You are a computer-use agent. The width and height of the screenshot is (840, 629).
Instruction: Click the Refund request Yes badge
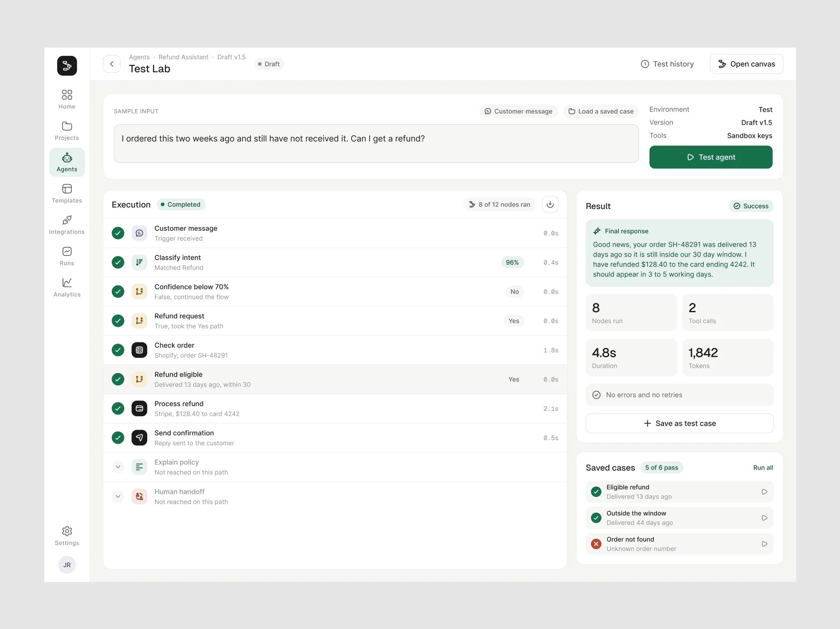click(x=514, y=321)
